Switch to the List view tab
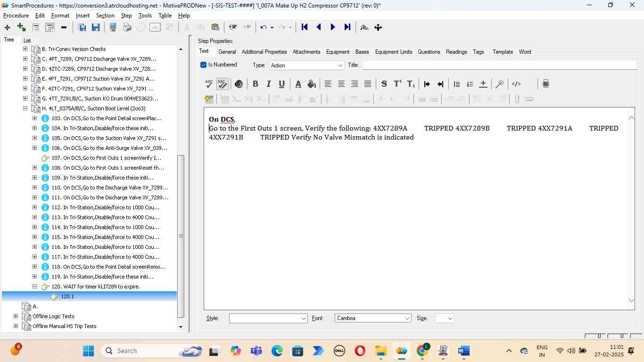This screenshot has height=362, width=644. pos(27,41)
